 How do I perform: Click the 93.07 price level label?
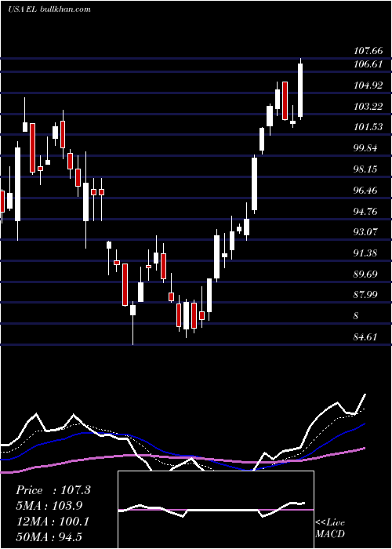point(365,232)
